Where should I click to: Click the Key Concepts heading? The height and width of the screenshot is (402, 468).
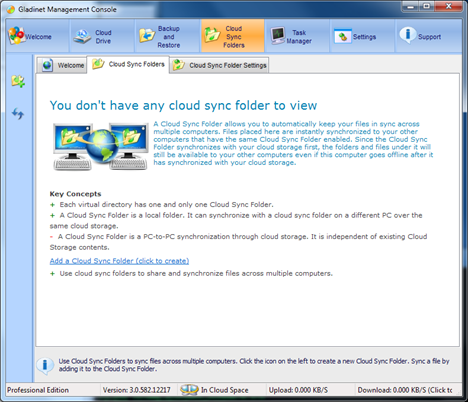click(75, 194)
